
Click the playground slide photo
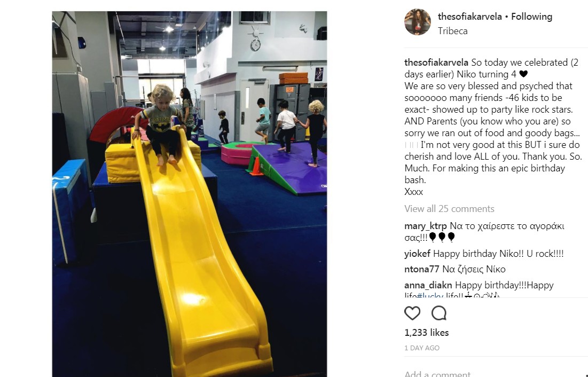tap(190, 194)
